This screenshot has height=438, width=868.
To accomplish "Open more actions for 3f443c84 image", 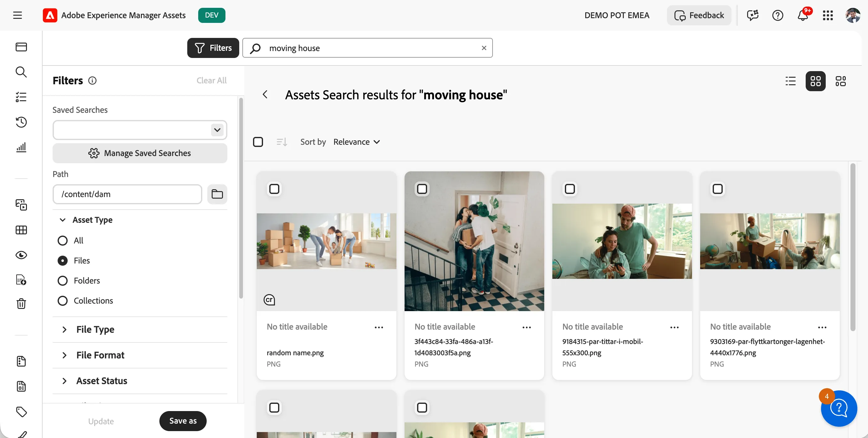I will pyautogui.click(x=527, y=327).
